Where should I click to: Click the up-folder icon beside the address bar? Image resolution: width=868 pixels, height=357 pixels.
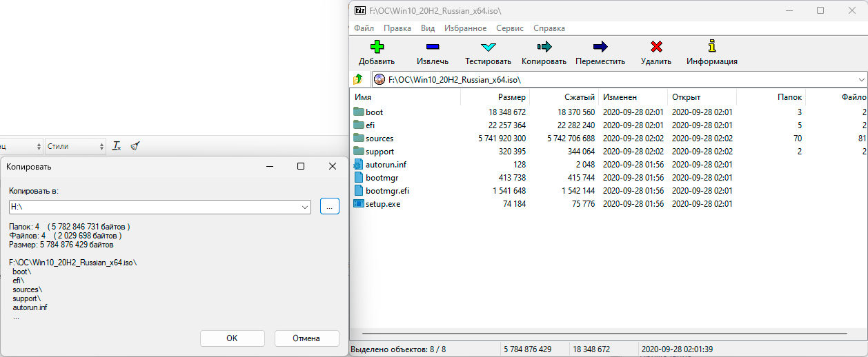coord(358,79)
